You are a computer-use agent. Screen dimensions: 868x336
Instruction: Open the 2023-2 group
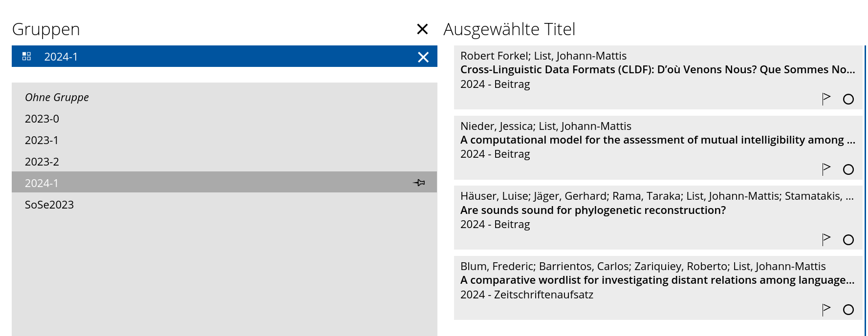(x=42, y=162)
